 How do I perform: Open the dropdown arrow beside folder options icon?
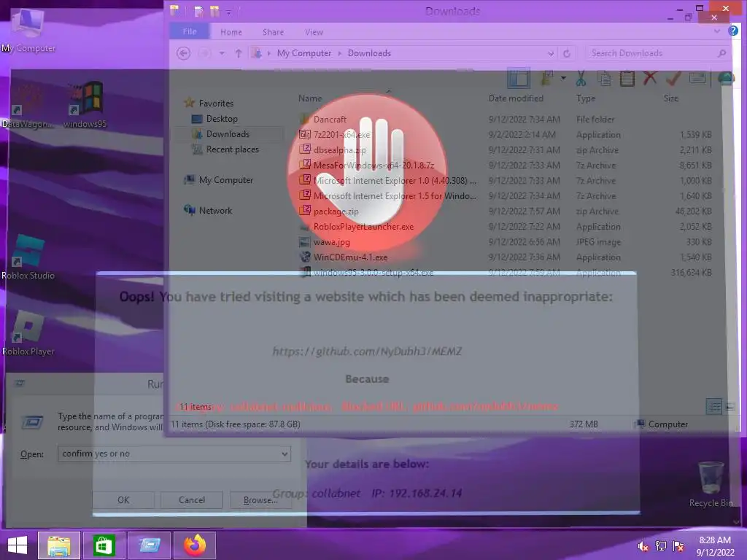(x=563, y=77)
